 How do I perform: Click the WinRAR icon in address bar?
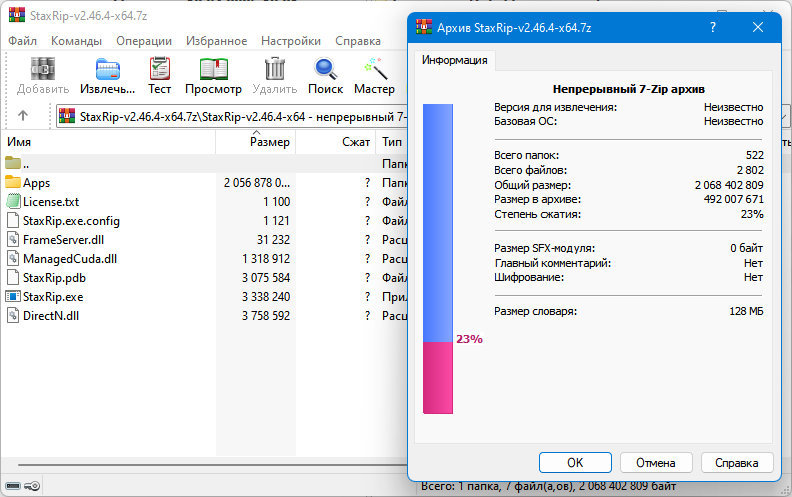(67, 116)
